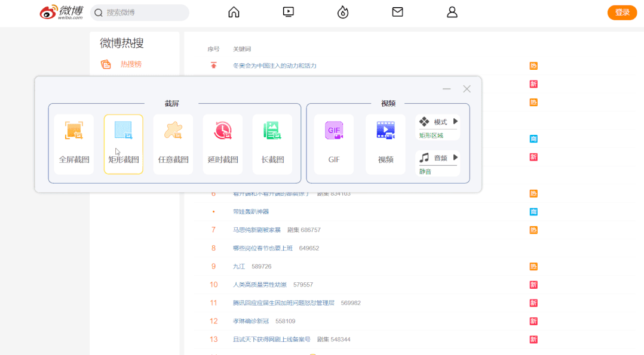This screenshot has height=355, width=644.
Task: Click the orange 登录 login button
Action: 622,13
